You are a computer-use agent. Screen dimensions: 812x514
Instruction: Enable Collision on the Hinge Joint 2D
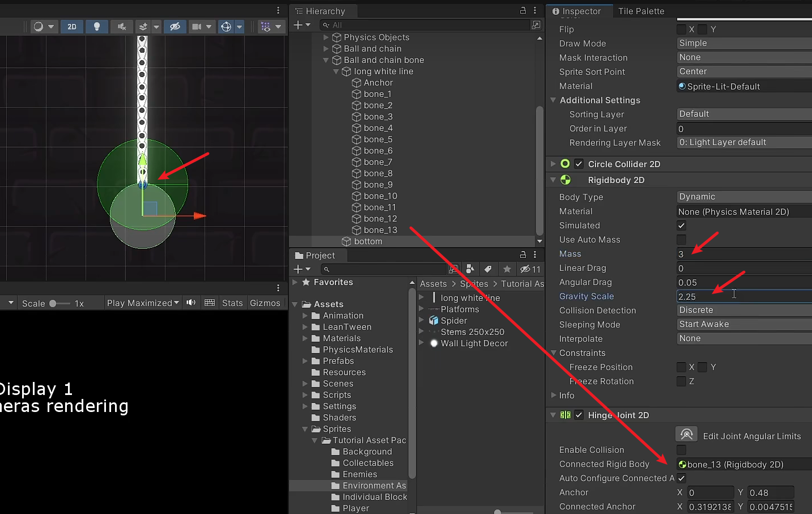[681, 449]
